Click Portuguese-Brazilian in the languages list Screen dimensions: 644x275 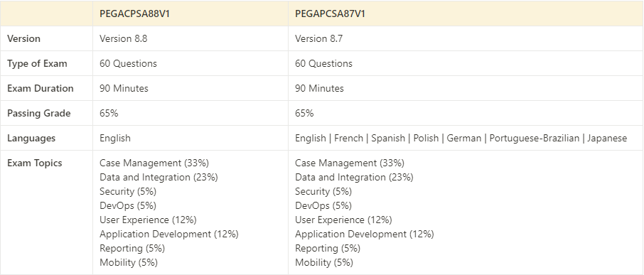point(535,139)
